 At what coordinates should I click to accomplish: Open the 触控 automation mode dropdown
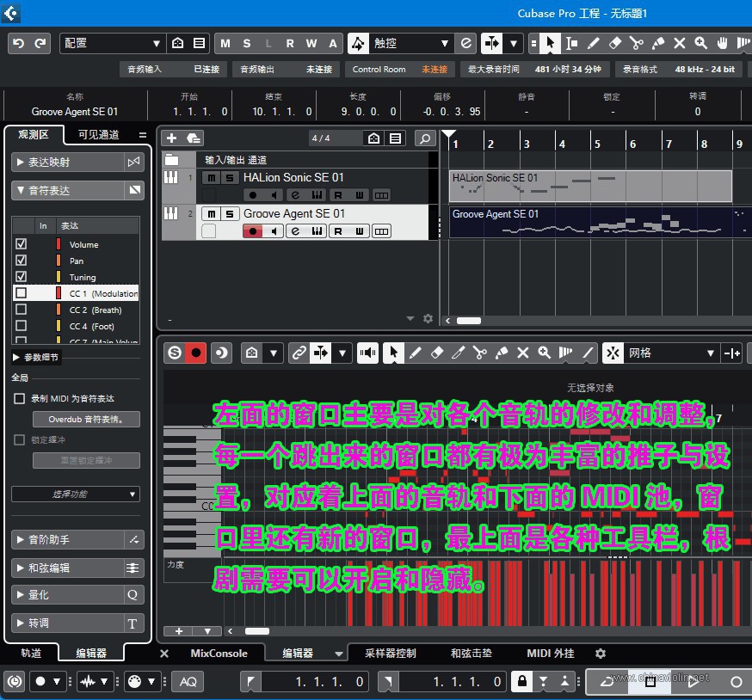click(x=410, y=43)
